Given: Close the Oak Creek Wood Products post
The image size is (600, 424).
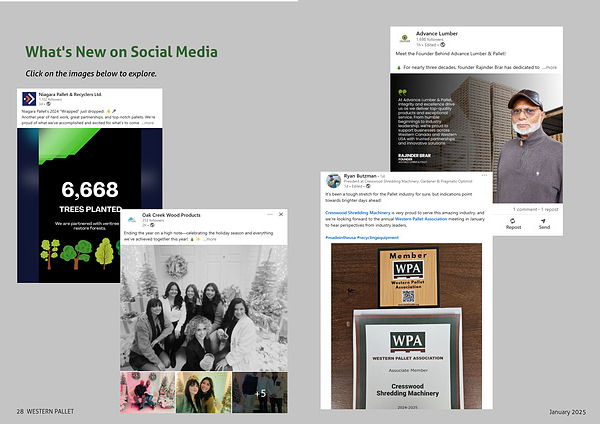Looking at the screenshot, I should click(x=282, y=216).
